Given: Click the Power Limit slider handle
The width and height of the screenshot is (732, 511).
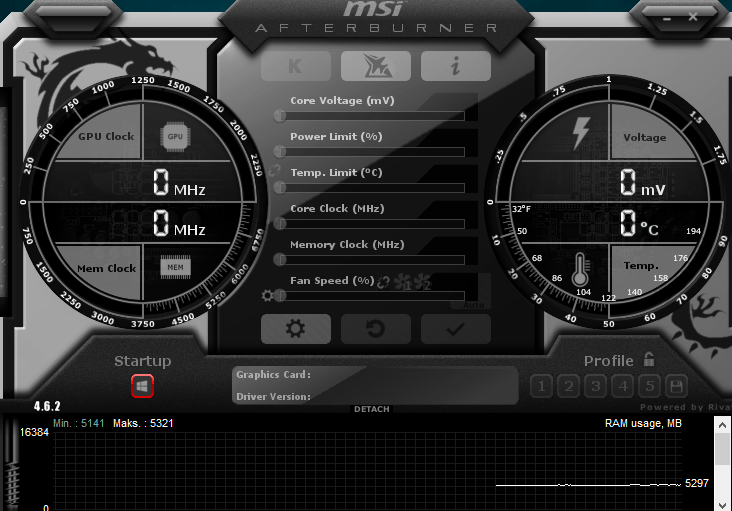Looking at the screenshot, I should tap(280, 151).
